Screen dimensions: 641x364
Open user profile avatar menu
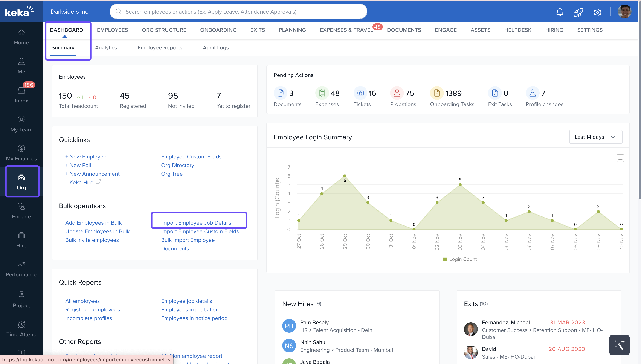[624, 12]
